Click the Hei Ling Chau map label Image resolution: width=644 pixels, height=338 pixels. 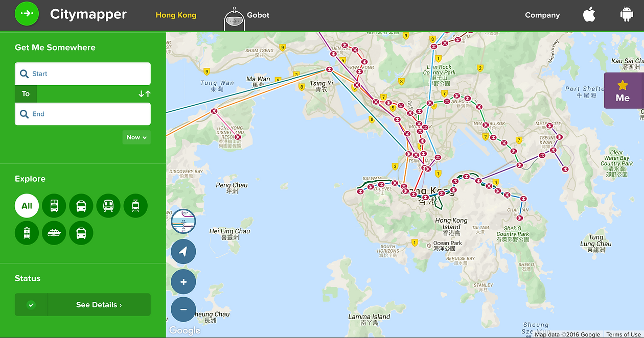coord(230,234)
